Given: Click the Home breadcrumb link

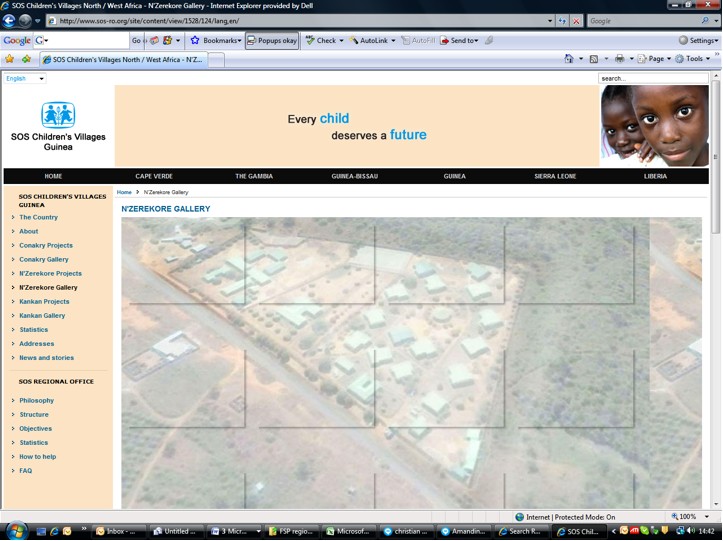Looking at the screenshot, I should click(124, 192).
